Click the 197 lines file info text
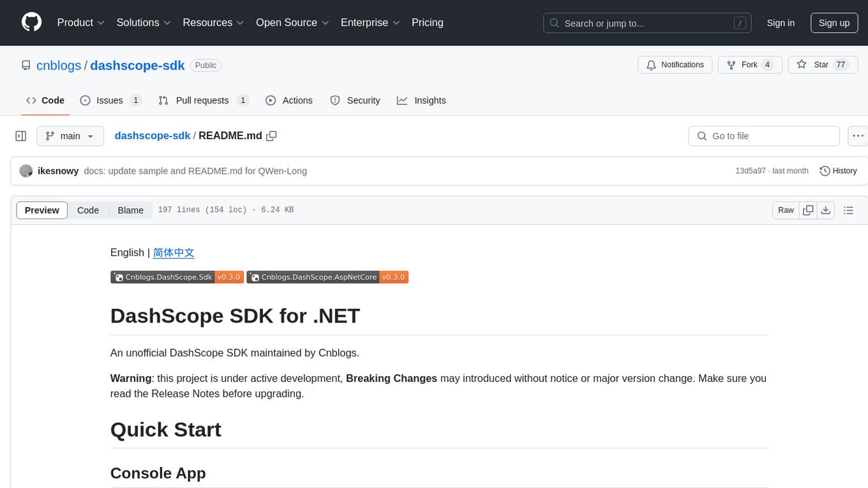The width and height of the screenshot is (868, 488). pyautogui.click(x=226, y=210)
